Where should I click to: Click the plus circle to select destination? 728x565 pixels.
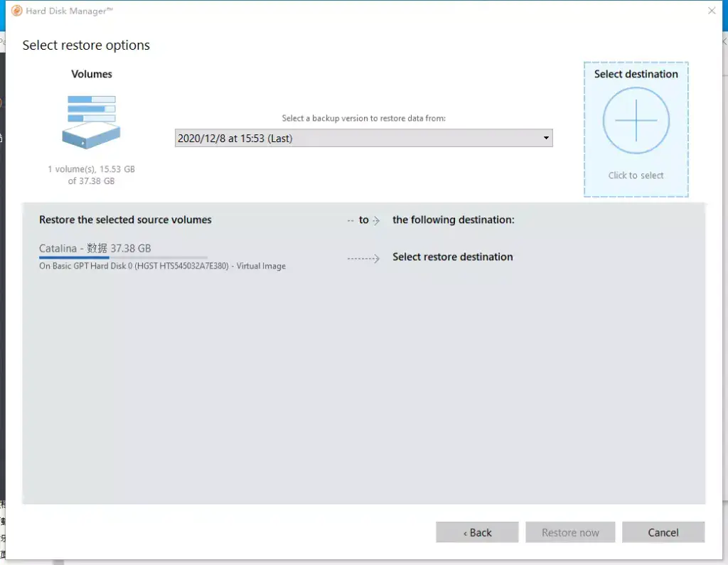tap(636, 121)
